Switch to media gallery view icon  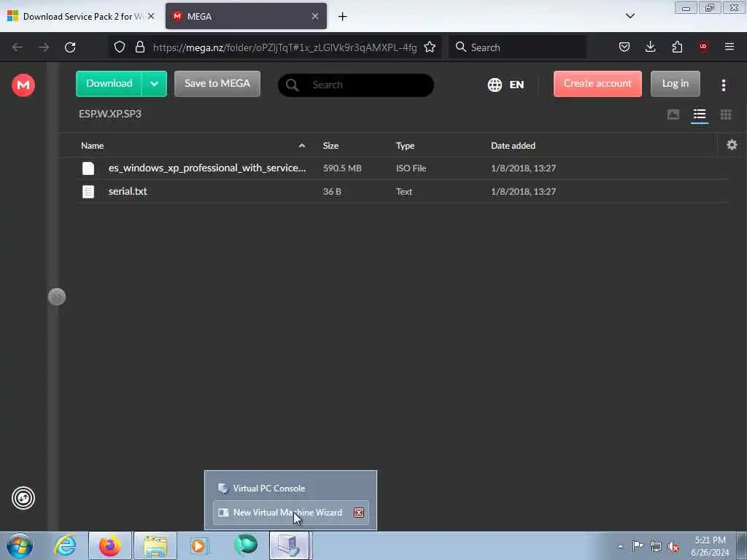pyautogui.click(x=673, y=114)
